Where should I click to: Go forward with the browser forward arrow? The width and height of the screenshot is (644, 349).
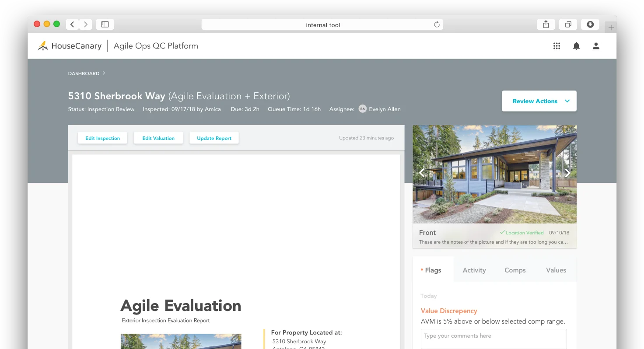tap(86, 24)
